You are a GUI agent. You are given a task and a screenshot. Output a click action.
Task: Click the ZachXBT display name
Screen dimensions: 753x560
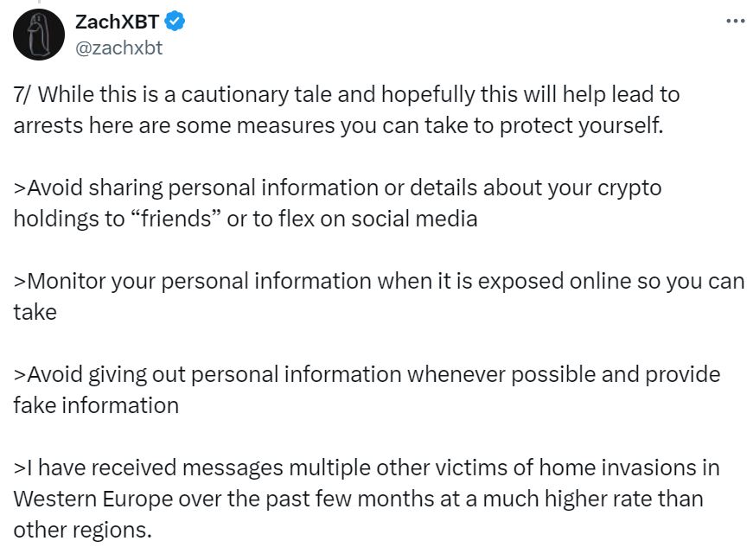118,22
